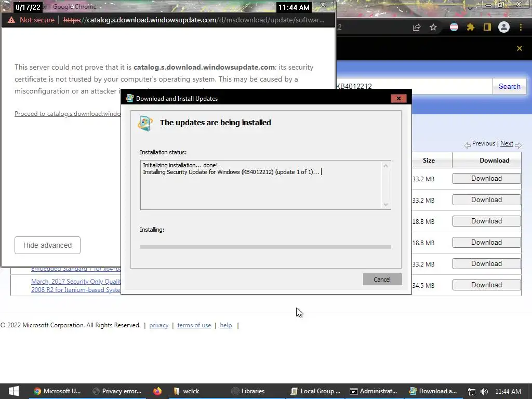This screenshot has height=399, width=532.
Task: Click inside the installation status text box
Action: click(265, 185)
